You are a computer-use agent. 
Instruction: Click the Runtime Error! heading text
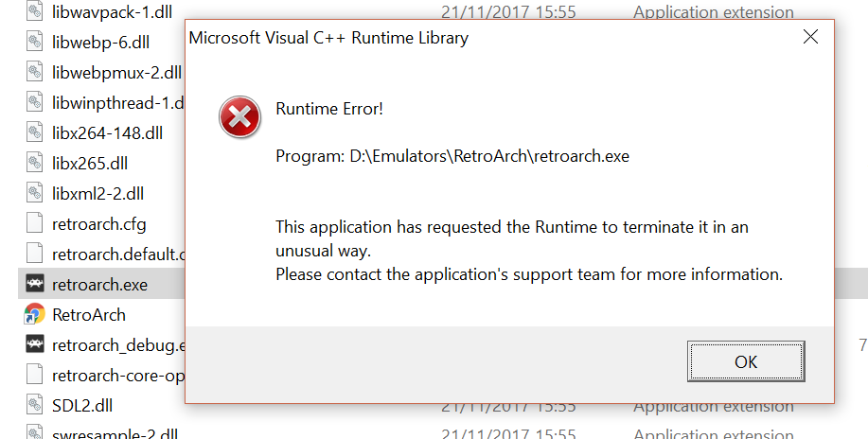pos(329,109)
